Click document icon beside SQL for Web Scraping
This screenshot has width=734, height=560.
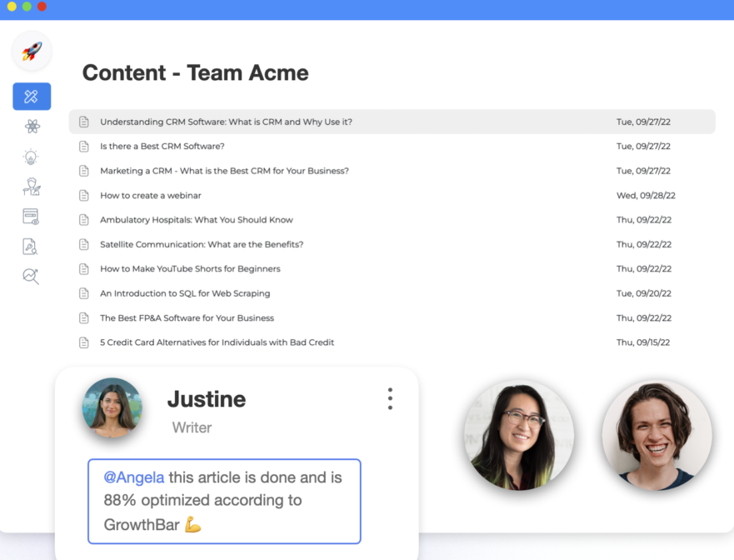84,293
